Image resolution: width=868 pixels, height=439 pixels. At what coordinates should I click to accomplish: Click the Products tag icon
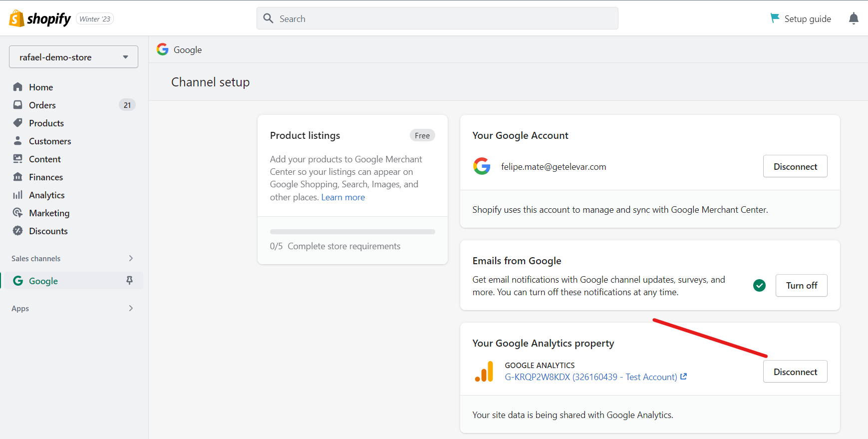[x=18, y=123]
